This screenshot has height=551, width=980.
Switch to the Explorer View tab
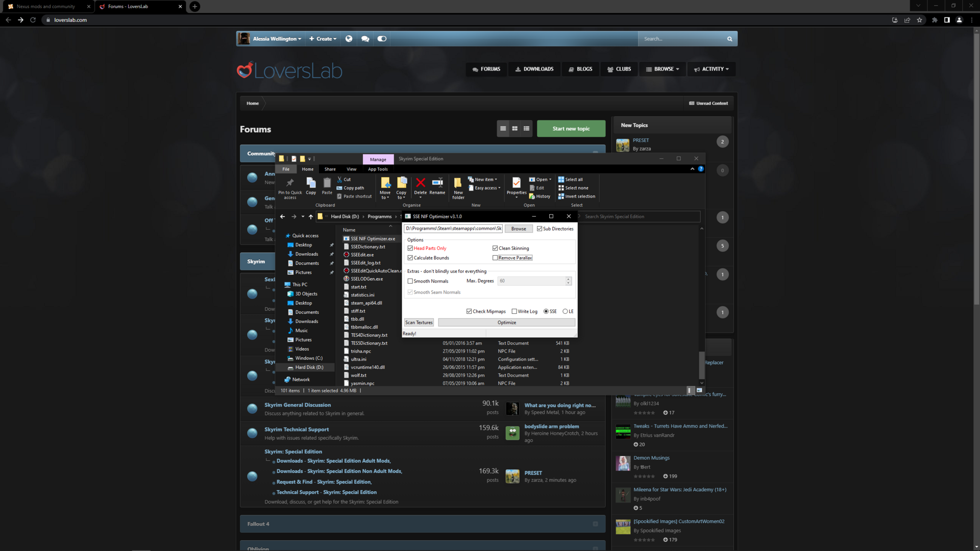coord(352,169)
